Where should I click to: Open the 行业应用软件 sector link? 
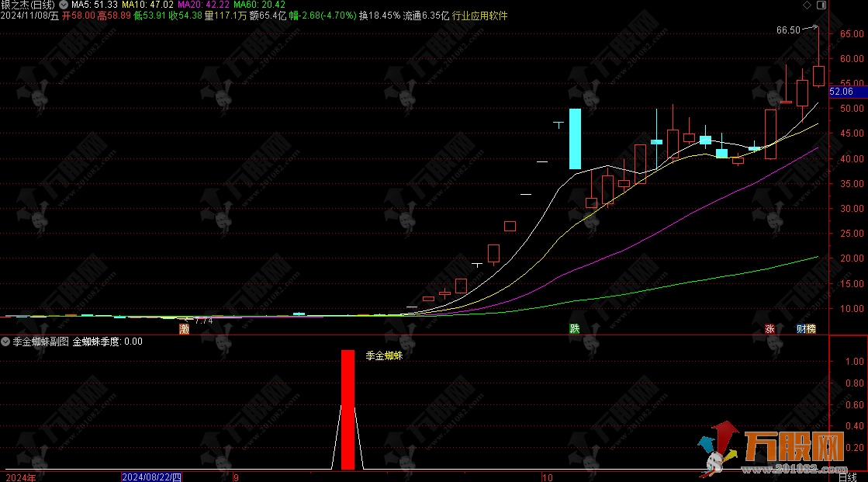coord(479,16)
